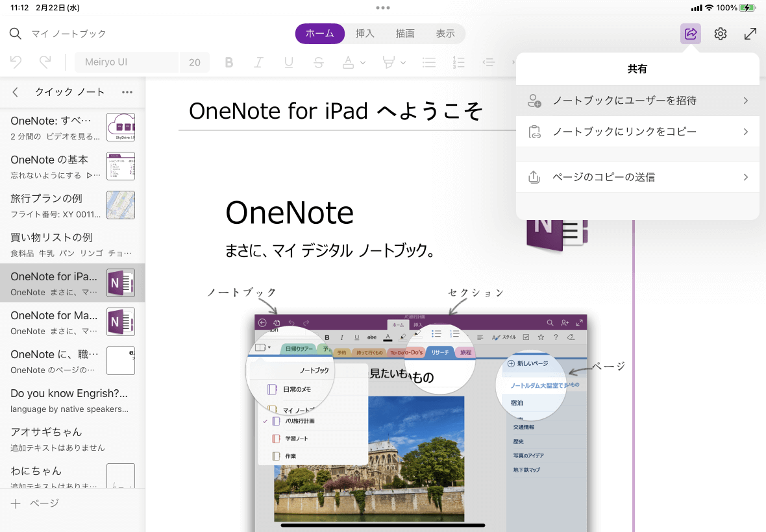Viewport: 766px width, 532px height.
Task: Toggle underline formatting
Action: [x=289, y=62]
